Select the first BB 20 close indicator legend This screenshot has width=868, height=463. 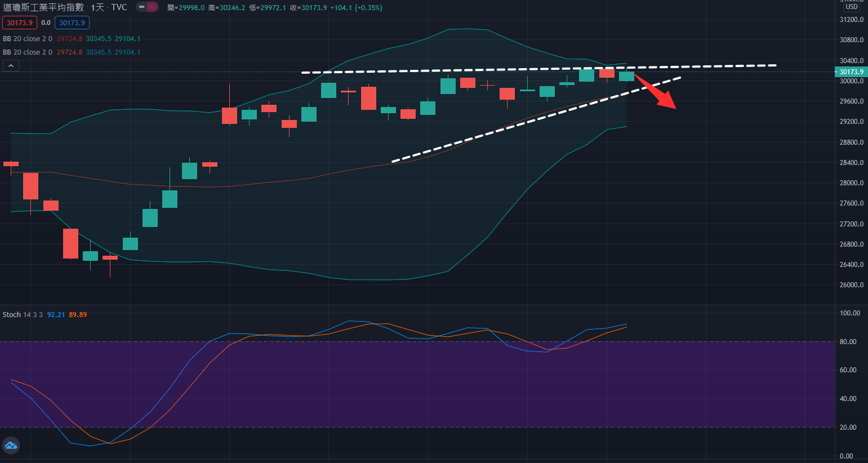[27, 39]
